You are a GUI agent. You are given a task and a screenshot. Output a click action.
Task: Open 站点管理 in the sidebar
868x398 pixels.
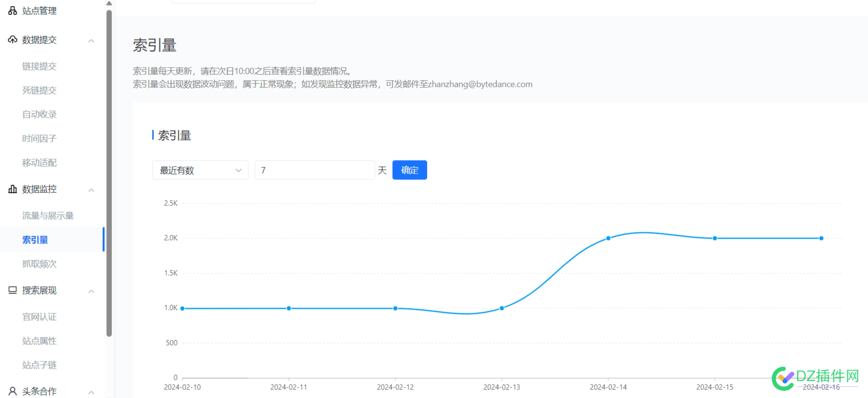pyautogui.click(x=39, y=11)
